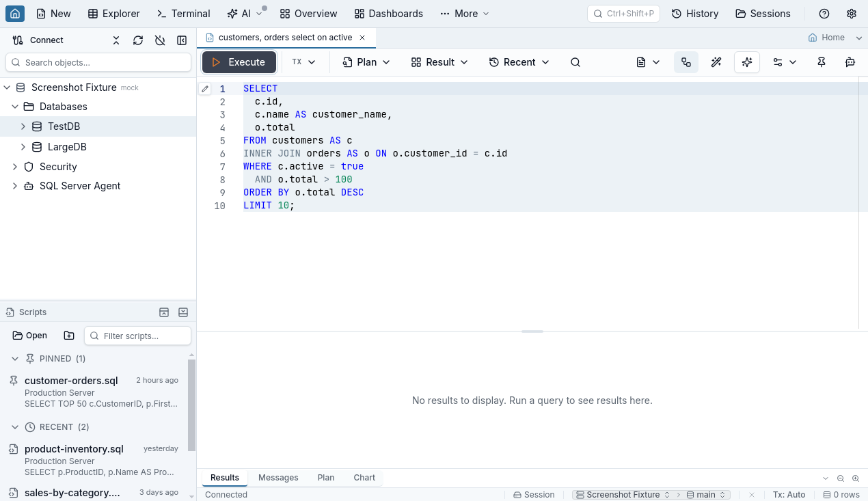This screenshot has height=501, width=868.
Task: Pin the editor tab with pin icon
Action: pos(822,62)
